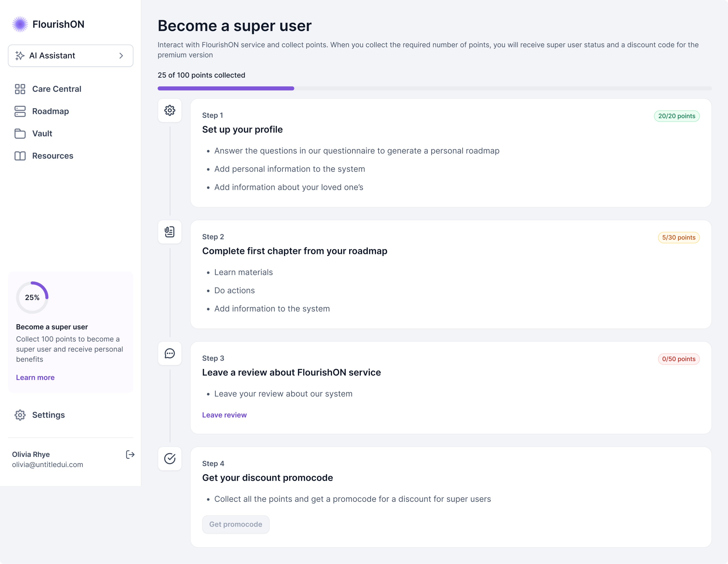The width and height of the screenshot is (728, 564).
Task: Click the checkmark icon beside Step 4
Action: (x=170, y=459)
